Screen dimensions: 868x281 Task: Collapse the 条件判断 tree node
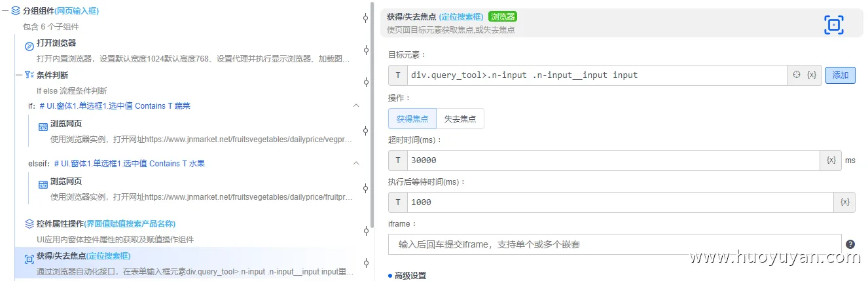[x=18, y=75]
